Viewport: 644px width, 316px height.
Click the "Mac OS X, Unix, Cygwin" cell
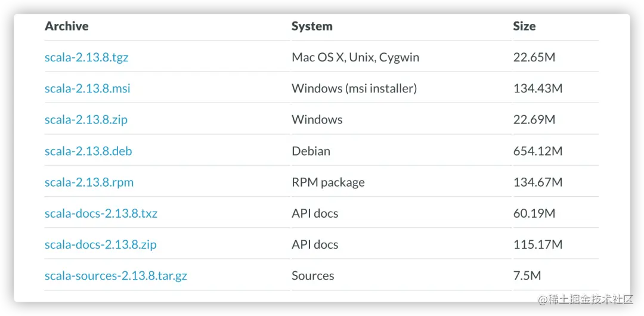(x=355, y=58)
